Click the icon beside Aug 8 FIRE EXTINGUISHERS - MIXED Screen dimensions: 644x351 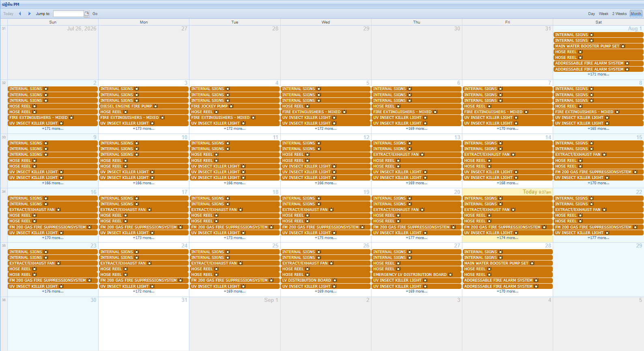click(x=617, y=112)
